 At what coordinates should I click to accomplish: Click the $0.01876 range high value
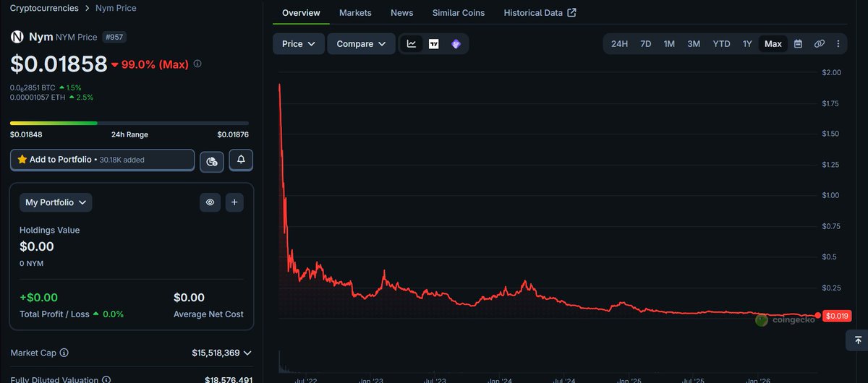click(233, 134)
